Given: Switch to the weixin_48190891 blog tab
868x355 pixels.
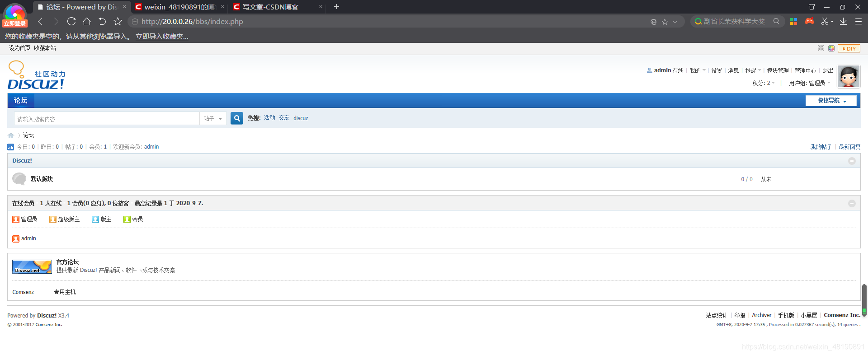Looking at the screenshot, I should click(x=179, y=7).
